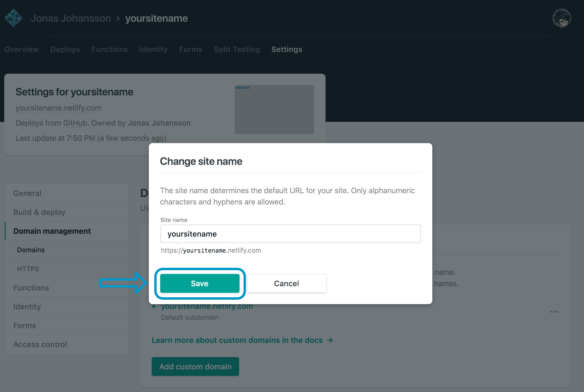Screen dimensions: 584x392
Task: Open Learn more about custom domains link
Action: click(x=242, y=340)
